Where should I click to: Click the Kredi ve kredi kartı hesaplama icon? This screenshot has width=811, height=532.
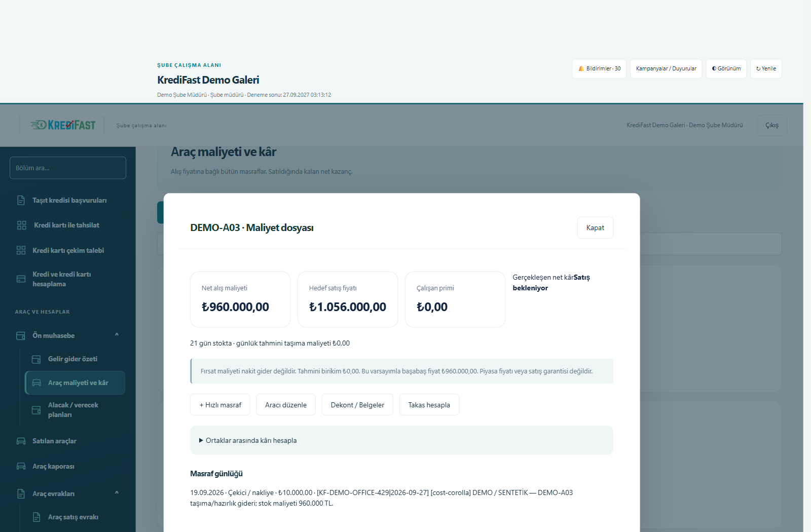[x=21, y=279]
